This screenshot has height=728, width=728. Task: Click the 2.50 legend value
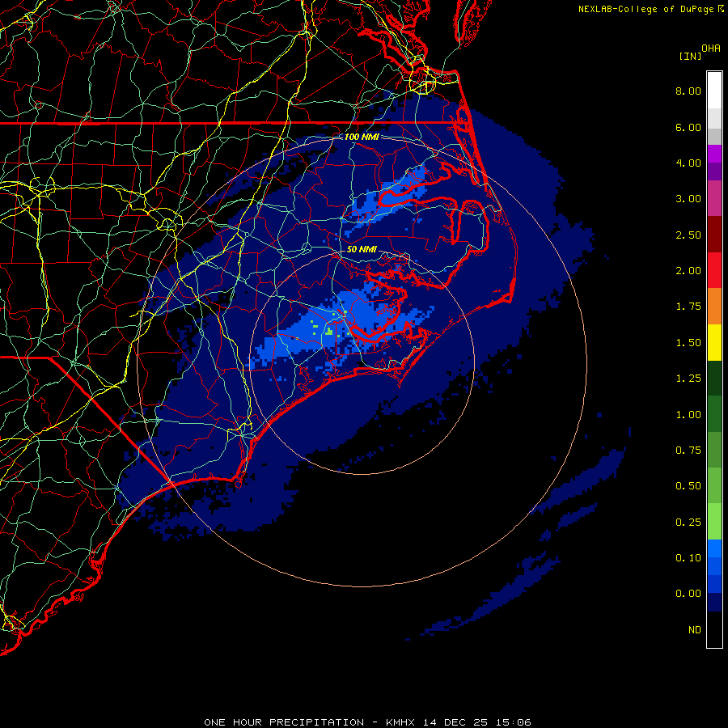pyautogui.click(x=688, y=235)
